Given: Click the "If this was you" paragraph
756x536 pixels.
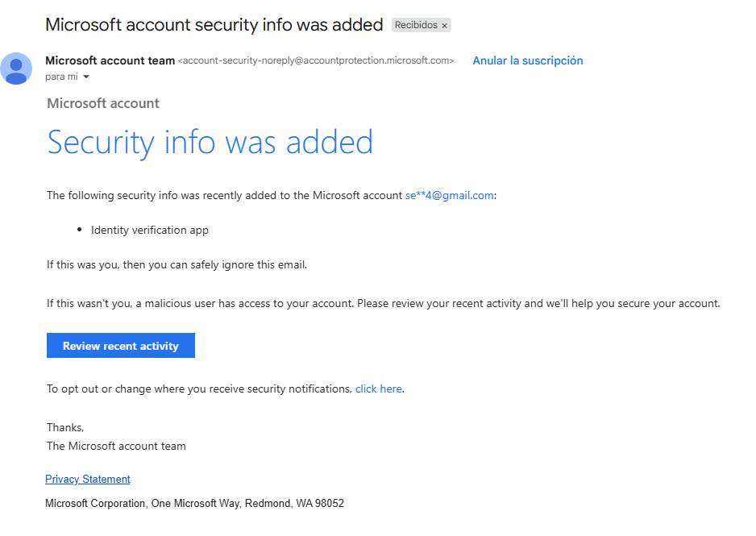Looking at the screenshot, I should 177,264.
